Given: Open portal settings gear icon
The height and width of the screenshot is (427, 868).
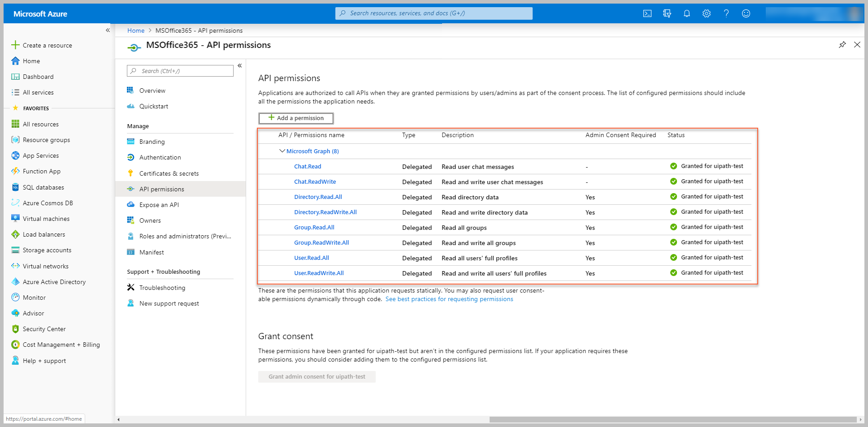Looking at the screenshot, I should [x=706, y=13].
